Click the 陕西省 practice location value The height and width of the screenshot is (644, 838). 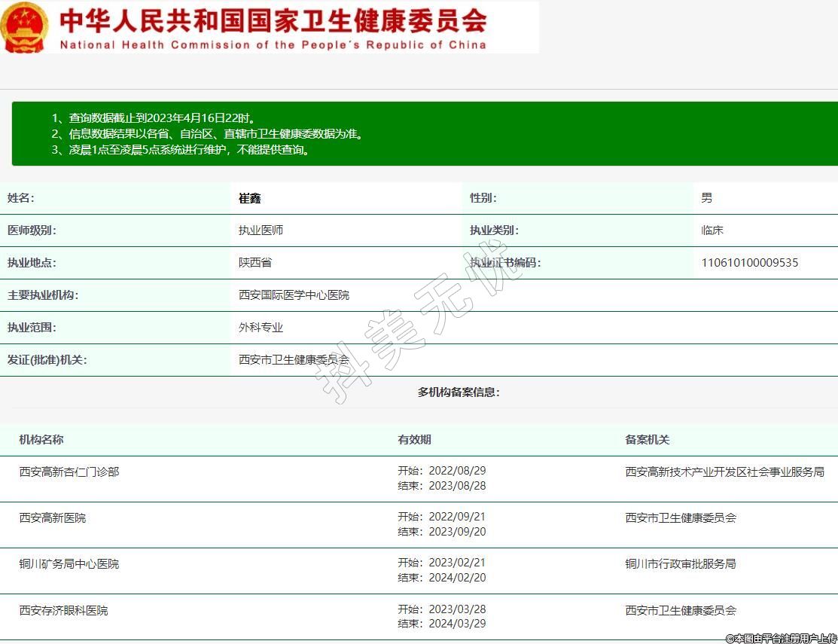click(255, 263)
